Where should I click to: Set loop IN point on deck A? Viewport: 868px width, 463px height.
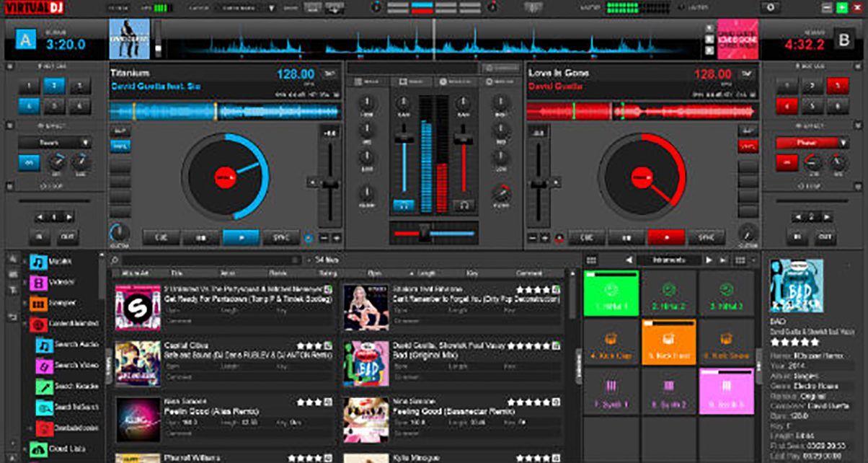[39, 236]
